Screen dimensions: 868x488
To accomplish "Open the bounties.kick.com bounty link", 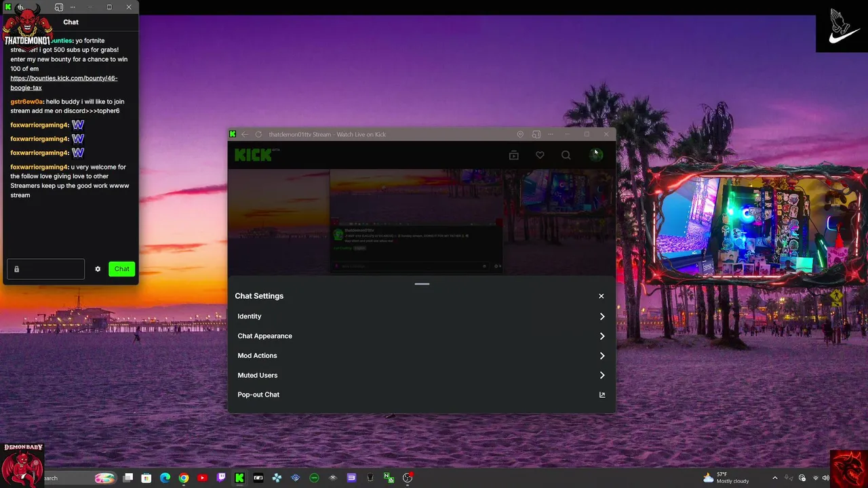I will pyautogui.click(x=64, y=83).
